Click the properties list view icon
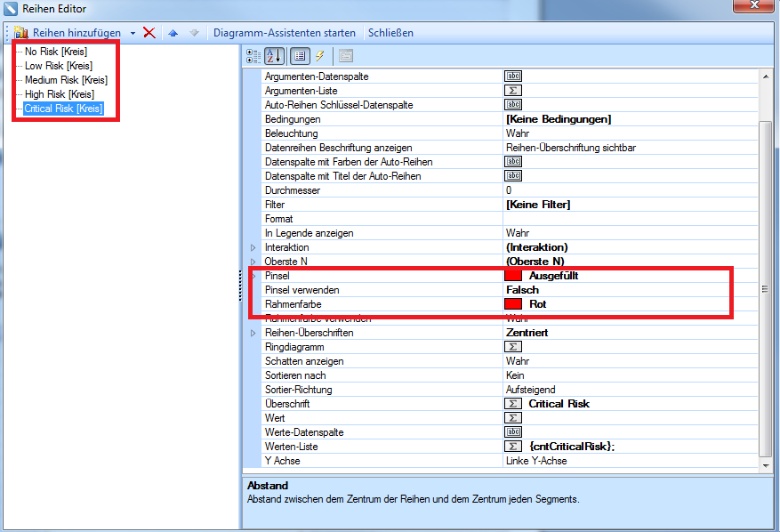This screenshot has width=780, height=532. 300,56
